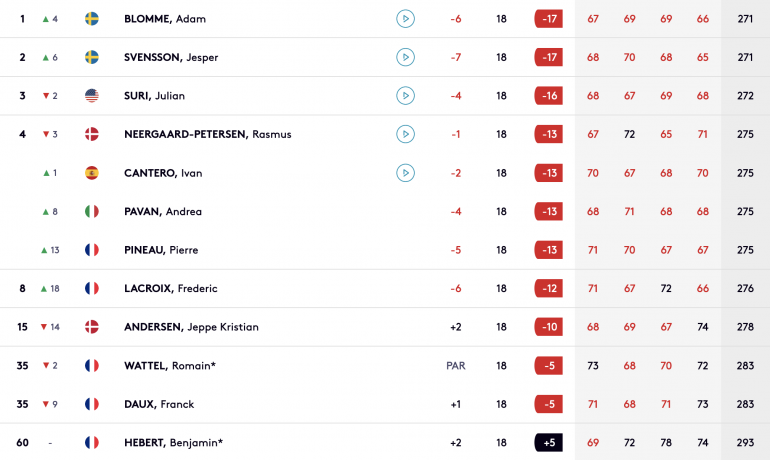Open Julian Suri's video play icon

[405, 95]
